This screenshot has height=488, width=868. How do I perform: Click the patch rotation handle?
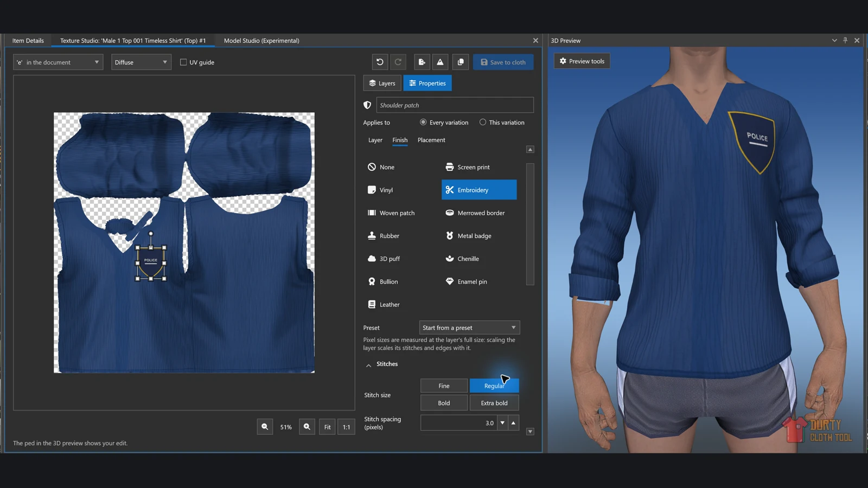151,234
